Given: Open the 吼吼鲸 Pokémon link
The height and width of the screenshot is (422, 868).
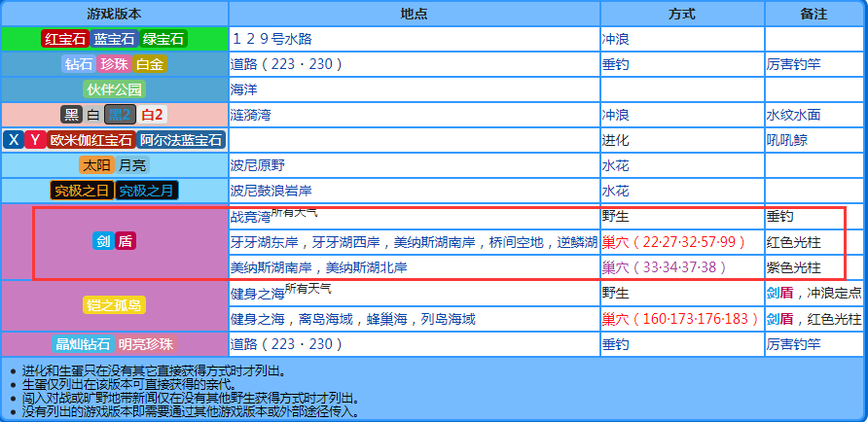Looking at the screenshot, I should (x=787, y=140).
